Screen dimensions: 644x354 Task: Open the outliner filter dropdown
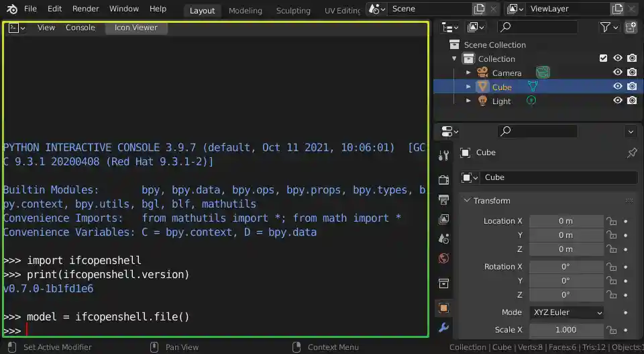(608, 28)
